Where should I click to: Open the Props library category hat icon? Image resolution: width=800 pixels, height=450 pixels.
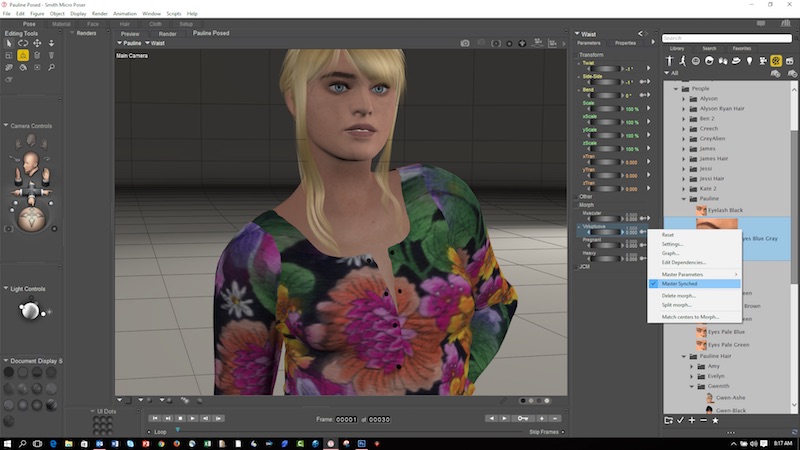click(x=736, y=61)
